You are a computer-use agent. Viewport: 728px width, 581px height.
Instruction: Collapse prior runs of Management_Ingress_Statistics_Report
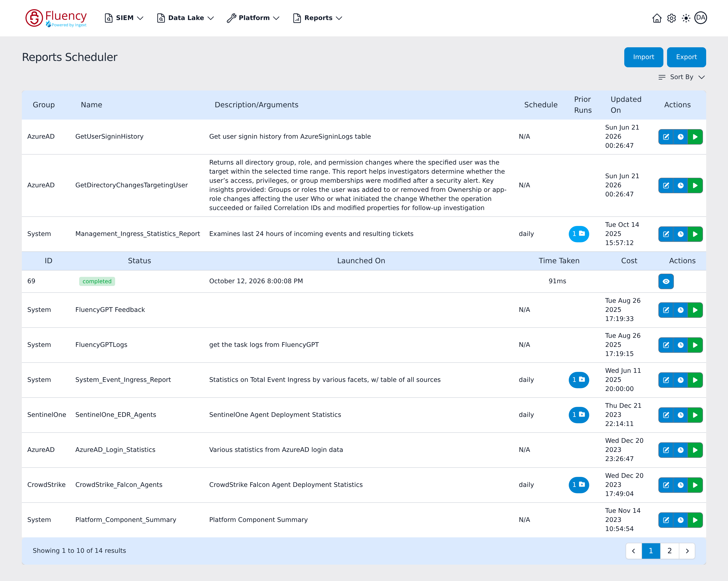pos(579,234)
